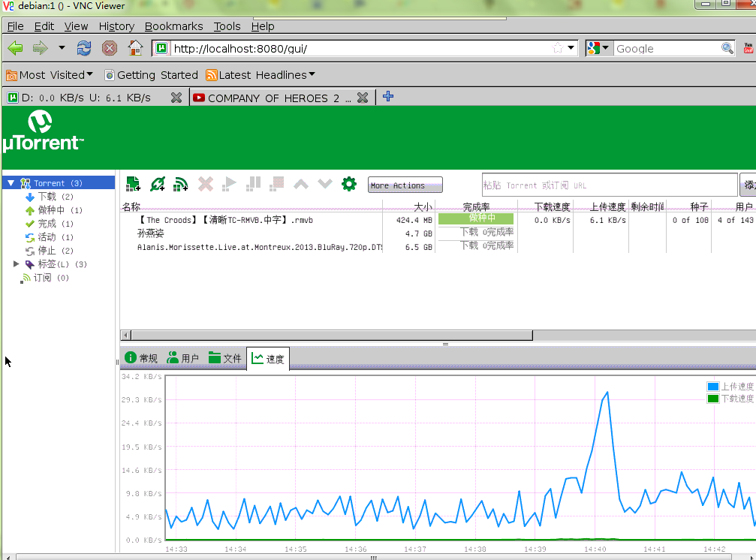
Task: Switch to the 常规 general tab
Action: (x=141, y=358)
